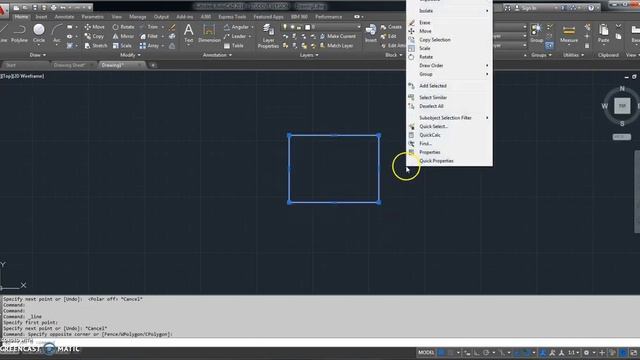Start the Dimension tool
The width and height of the screenshot is (640, 360).
click(x=209, y=33)
